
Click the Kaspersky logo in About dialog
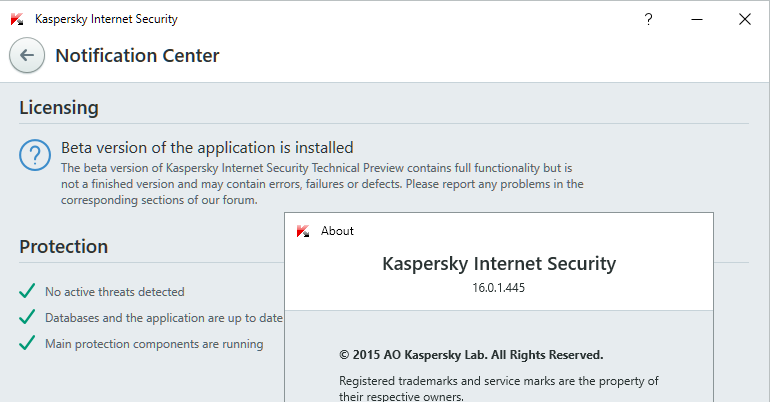[303, 231]
